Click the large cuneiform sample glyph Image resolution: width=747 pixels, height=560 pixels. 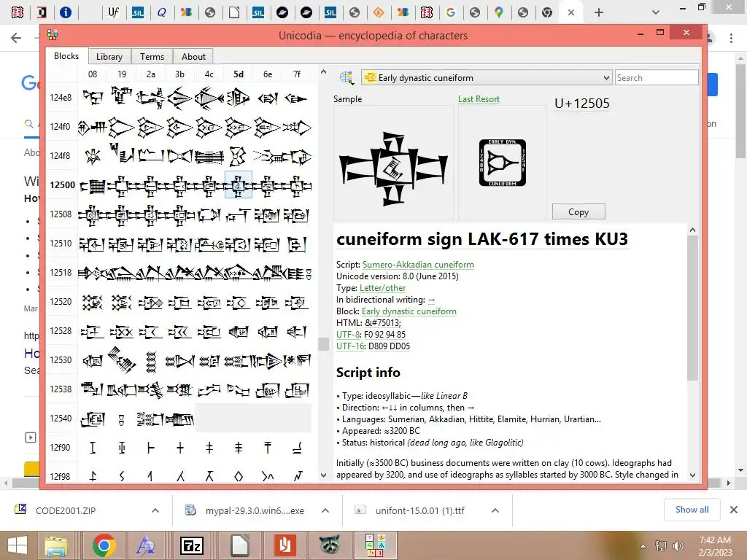[x=393, y=169]
